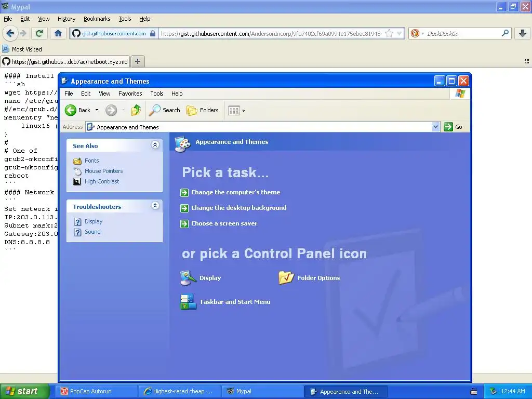
Task: Click Change the desktop background
Action: (238, 208)
